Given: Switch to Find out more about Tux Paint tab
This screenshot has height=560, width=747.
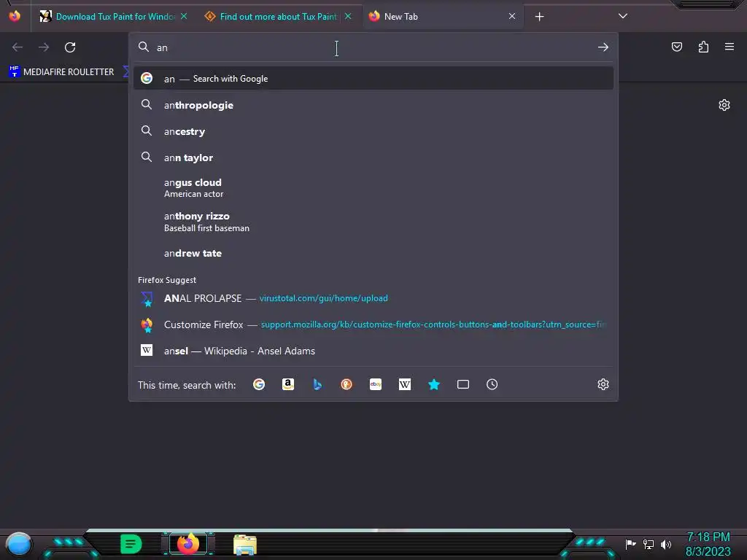Looking at the screenshot, I should [x=278, y=17].
